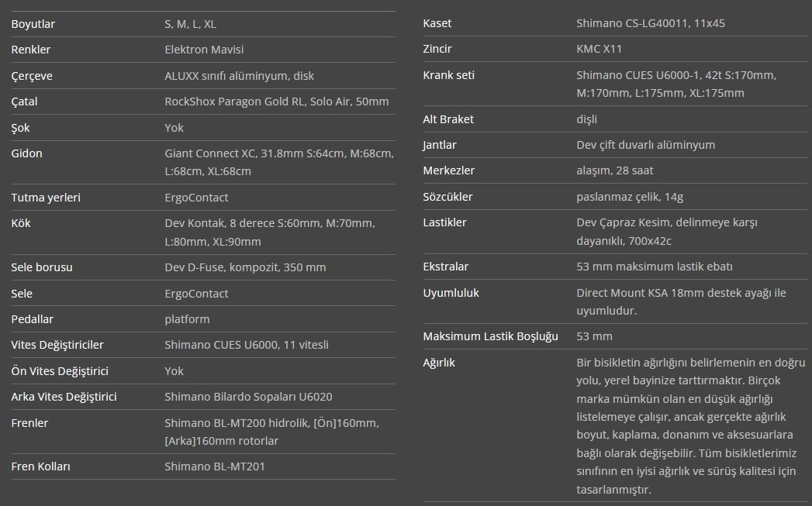Click the Sele borusu label
Viewport: 812px width, 506px height.
(x=42, y=267)
